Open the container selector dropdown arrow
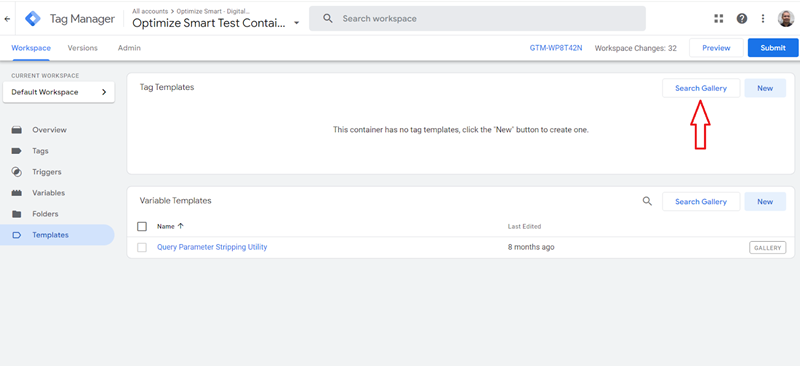The width and height of the screenshot is (800, 366). click(296, 23)
